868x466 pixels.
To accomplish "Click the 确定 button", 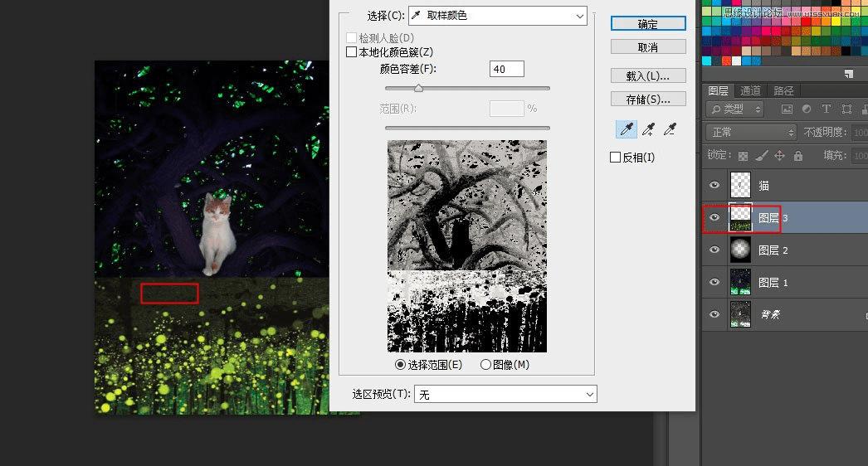I will click(x=648, y=24).
